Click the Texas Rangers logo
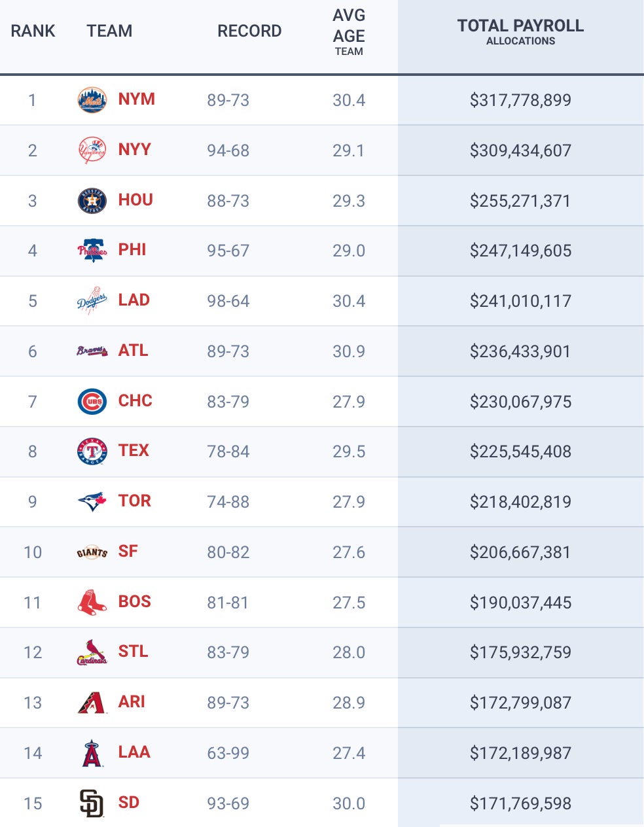The image size is (644, 827). point(92,451)
